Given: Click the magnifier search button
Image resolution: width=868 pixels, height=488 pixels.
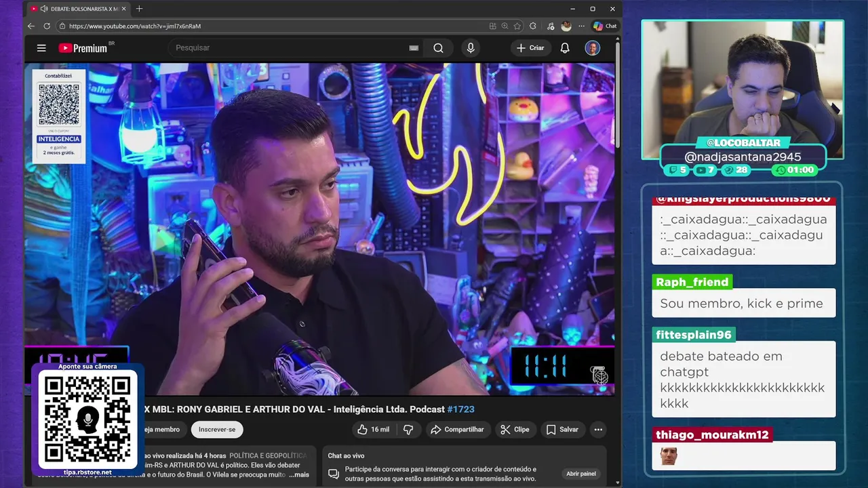Looking at the screenshot, I should click(439, 48).
